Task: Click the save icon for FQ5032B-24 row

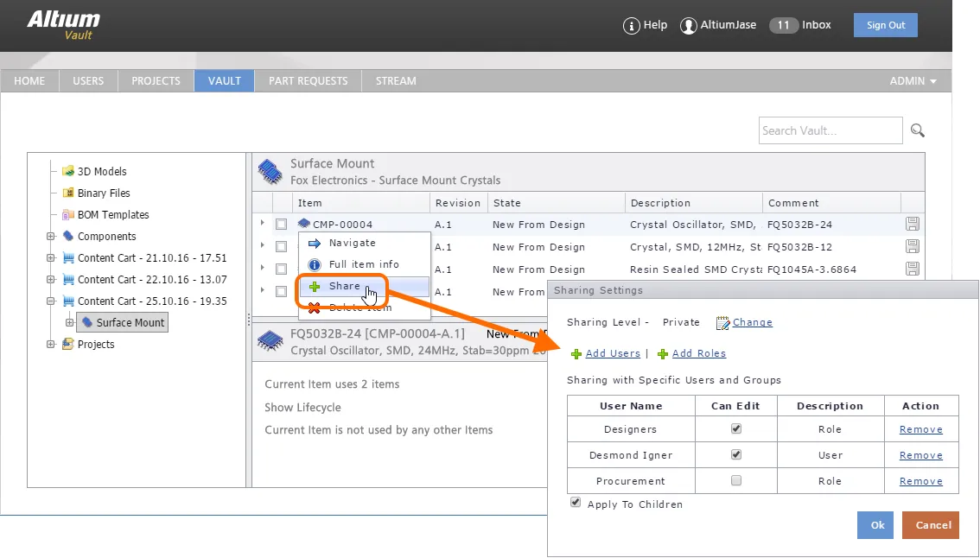Action: [x=913, y=224]
